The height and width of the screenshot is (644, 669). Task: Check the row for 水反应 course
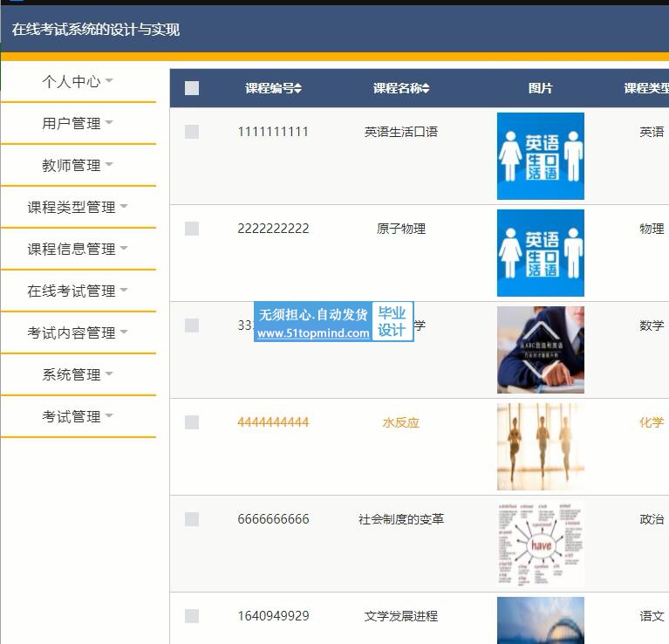[192, 422]
